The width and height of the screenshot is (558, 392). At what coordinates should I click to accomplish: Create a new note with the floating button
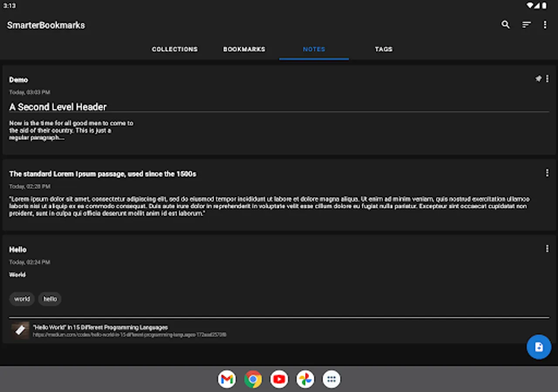(539, 347)
